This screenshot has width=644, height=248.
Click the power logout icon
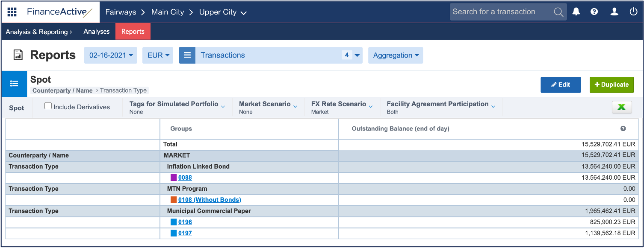[x=634, y=12]
